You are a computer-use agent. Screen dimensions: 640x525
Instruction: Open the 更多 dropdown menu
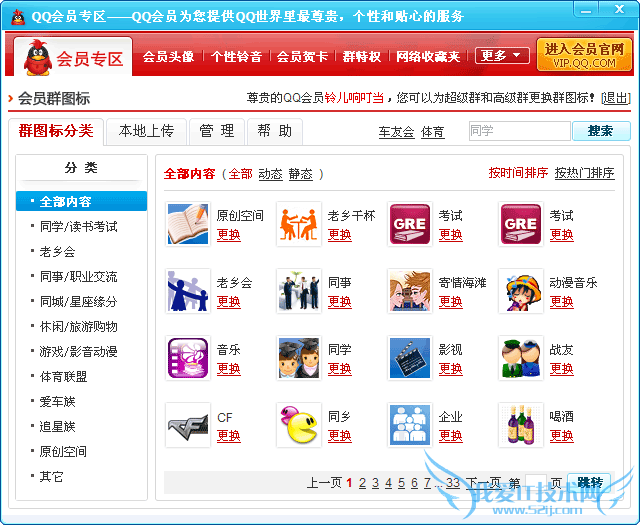[x=502, y=55]
